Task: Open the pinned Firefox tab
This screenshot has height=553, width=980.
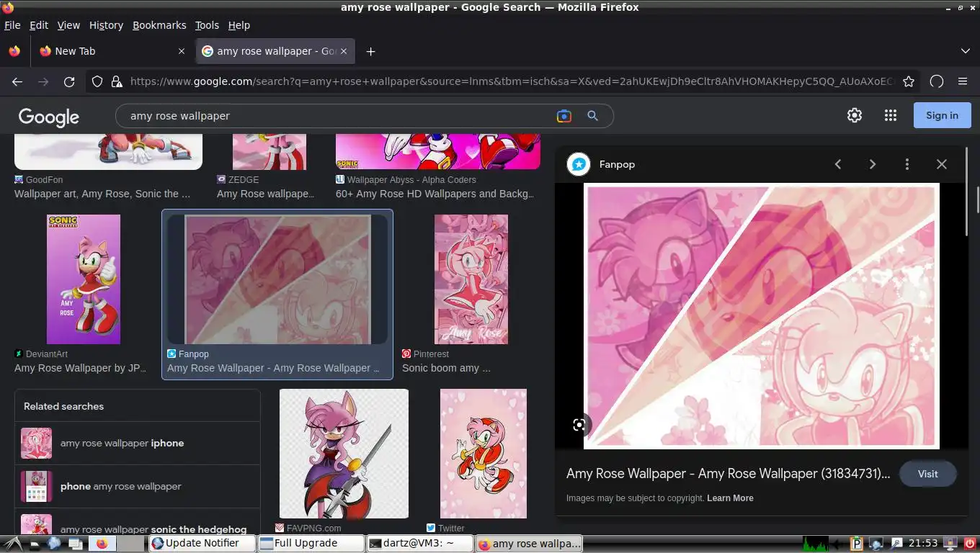Action: pos(14,51)
